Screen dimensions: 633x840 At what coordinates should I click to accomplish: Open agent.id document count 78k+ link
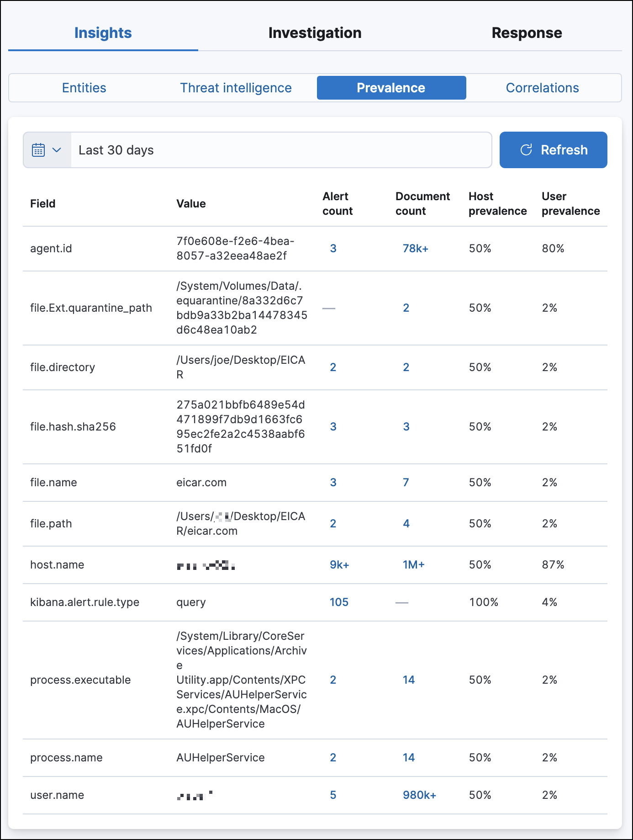[x=415, y=249]
